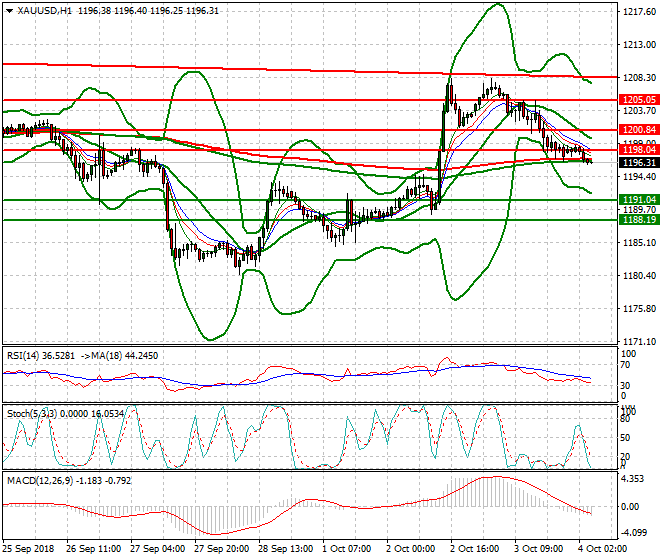Click the chart menu triangle beside XAUUSD,H1
Image resolution: width=660 pixels, height=560 pixels.
(7, 10)
